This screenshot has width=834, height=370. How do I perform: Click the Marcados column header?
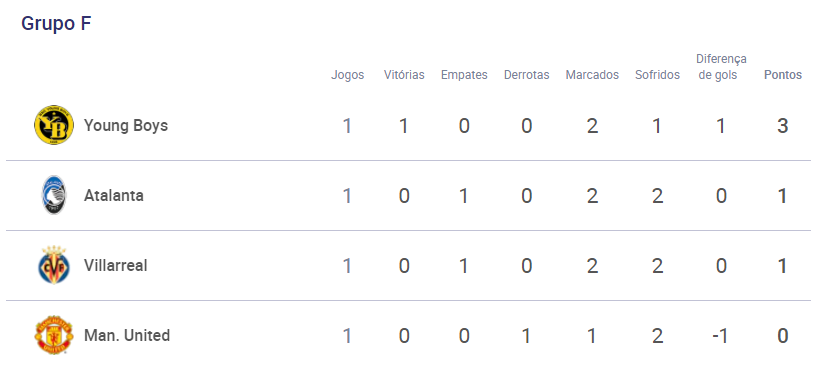tap(593, 75)
